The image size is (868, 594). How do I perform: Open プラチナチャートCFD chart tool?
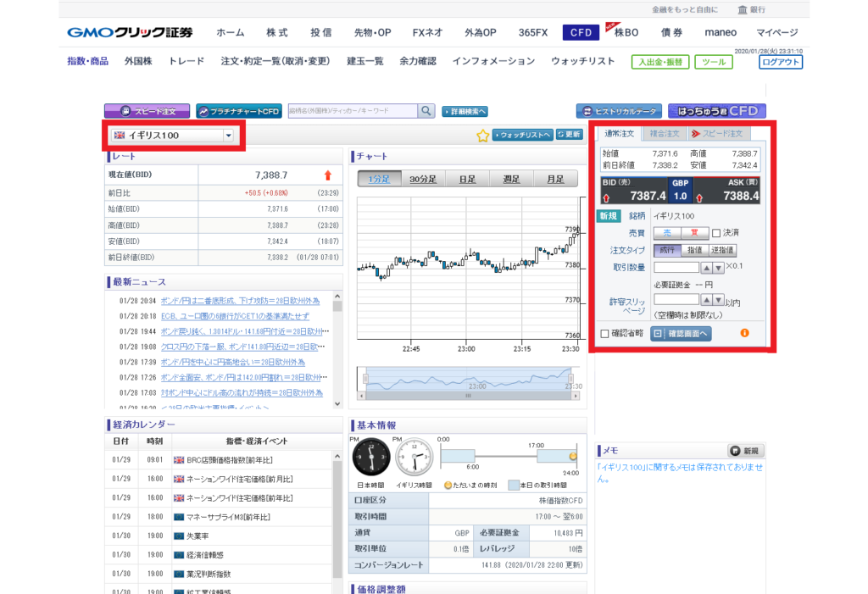tap(239, 111)
